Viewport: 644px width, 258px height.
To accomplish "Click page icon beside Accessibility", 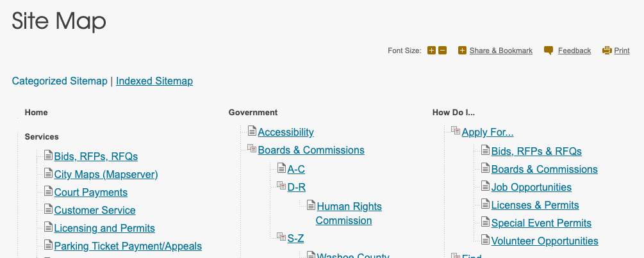I will (252, 131).
